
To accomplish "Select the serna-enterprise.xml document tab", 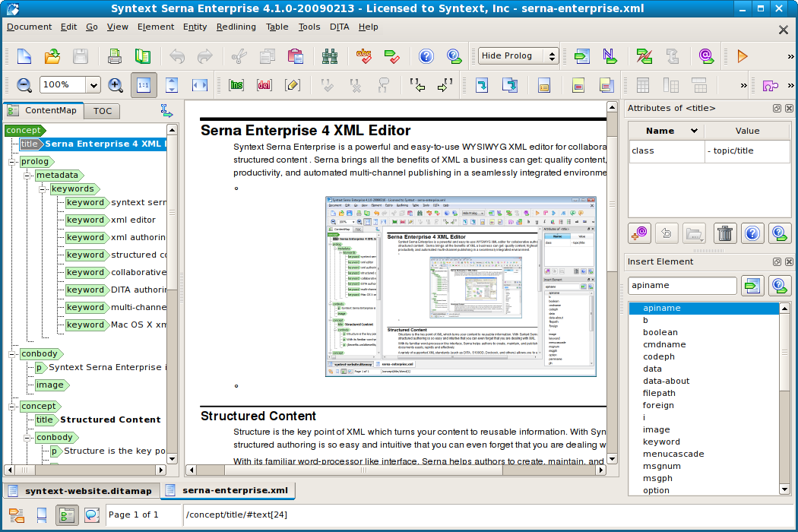I will pos(229,490).
